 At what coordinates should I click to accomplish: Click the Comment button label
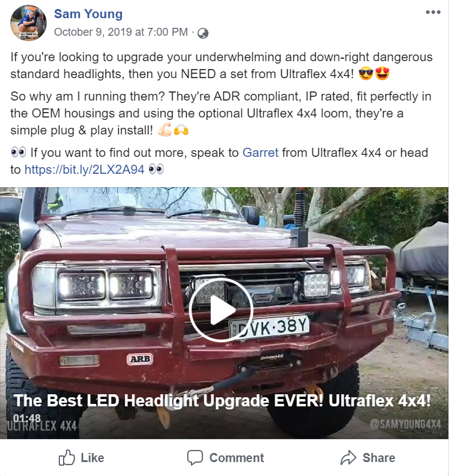[x=237, y=458]
